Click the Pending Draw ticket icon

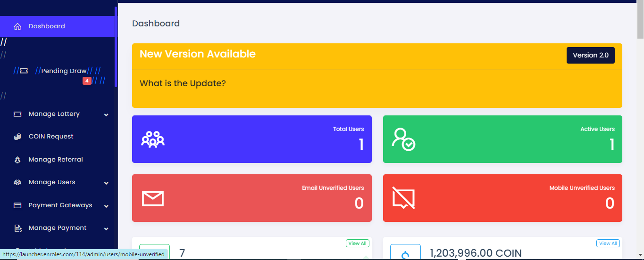[24, 71]
